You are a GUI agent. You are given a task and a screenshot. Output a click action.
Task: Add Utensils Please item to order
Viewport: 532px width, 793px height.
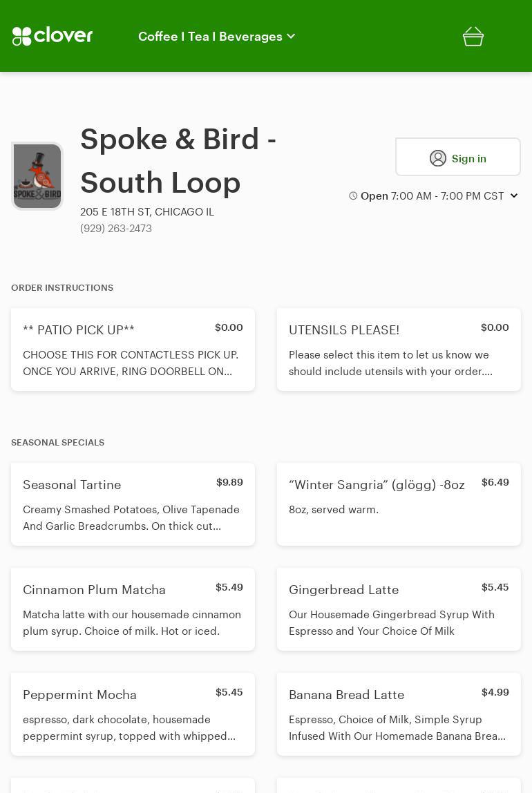(399, 350)
